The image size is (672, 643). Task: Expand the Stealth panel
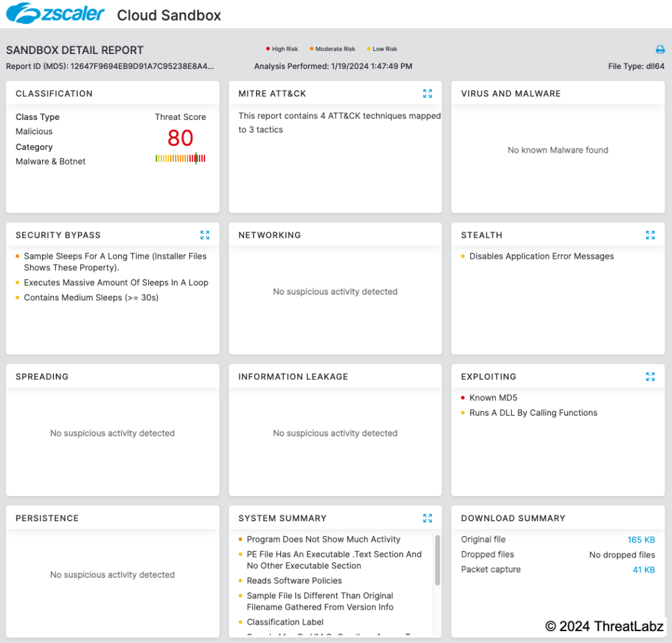pos(650,235)
